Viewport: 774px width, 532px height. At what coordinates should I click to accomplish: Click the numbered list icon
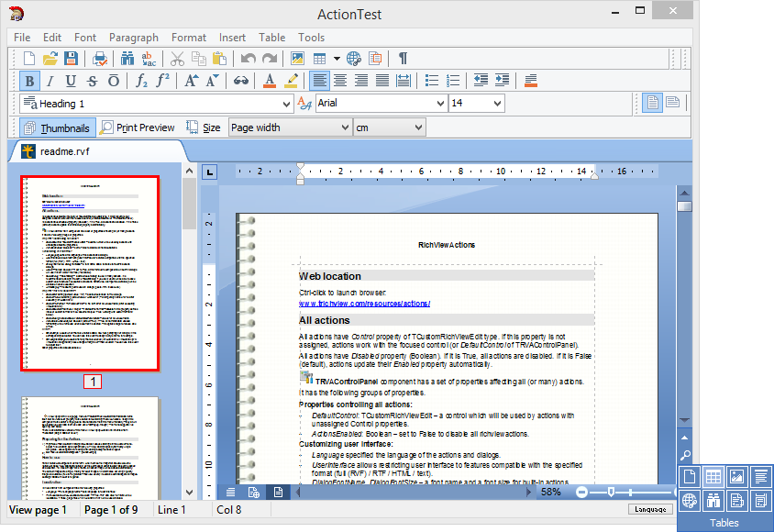coord(453,81)
